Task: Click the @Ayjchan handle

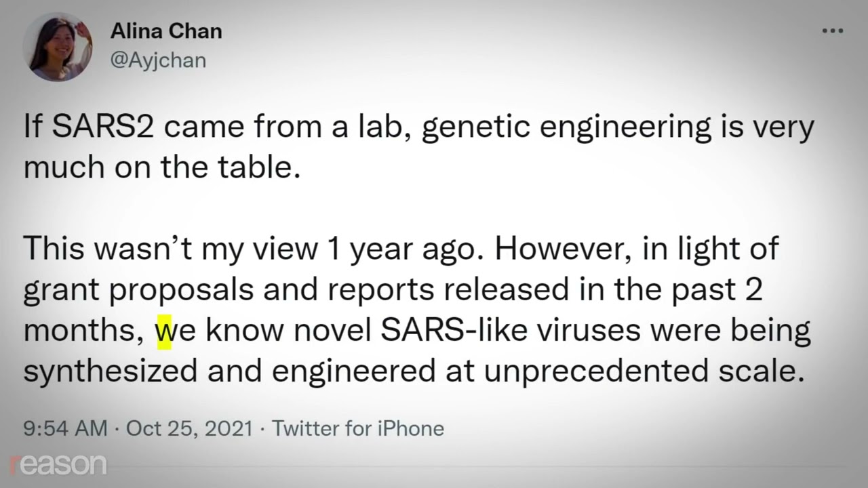Action: (x=157, y=60)
